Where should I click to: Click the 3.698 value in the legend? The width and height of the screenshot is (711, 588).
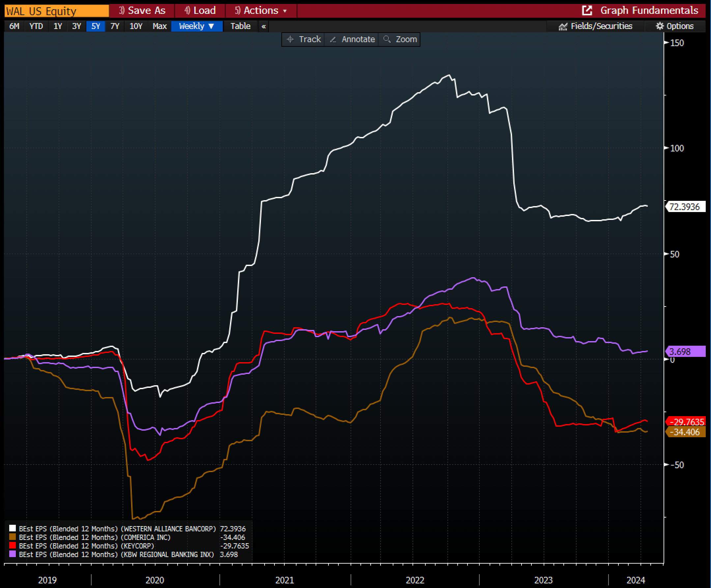coord(229,554)
